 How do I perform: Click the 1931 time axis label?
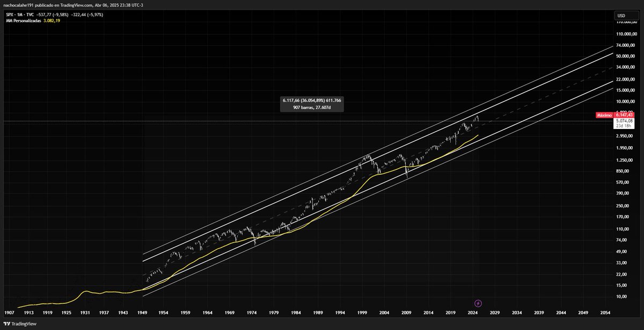click(85, 312)
